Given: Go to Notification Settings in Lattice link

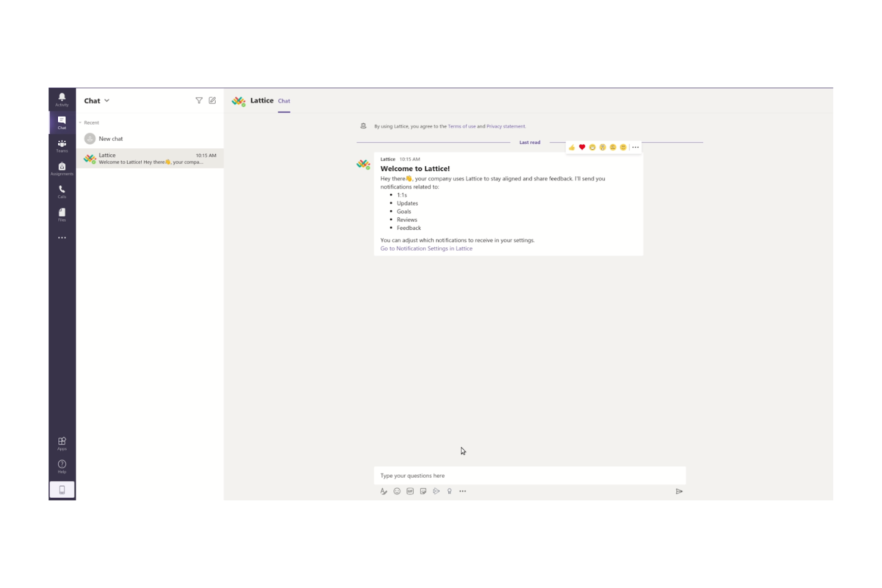Looking at the screenshot, I should click(x=426, y=248).
